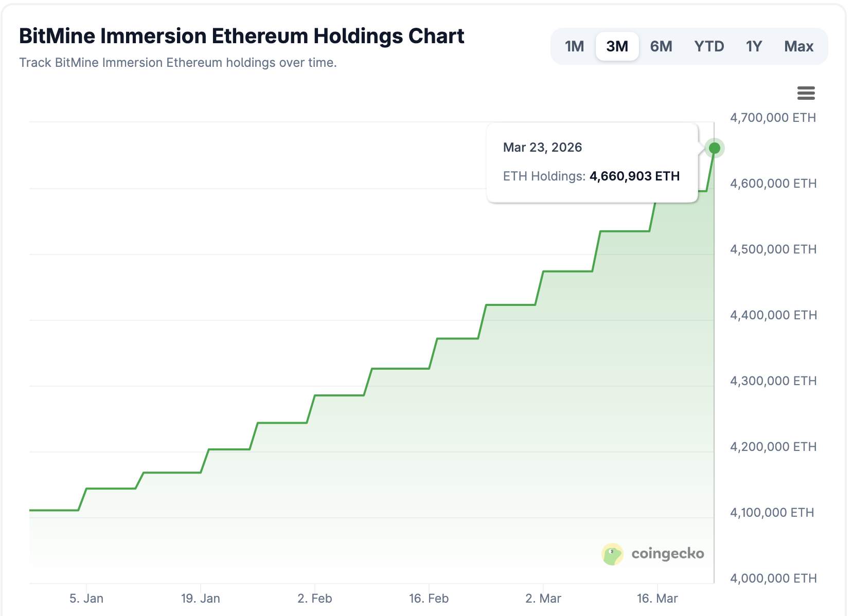Click the coingecko watermark text

click(668, 554)
